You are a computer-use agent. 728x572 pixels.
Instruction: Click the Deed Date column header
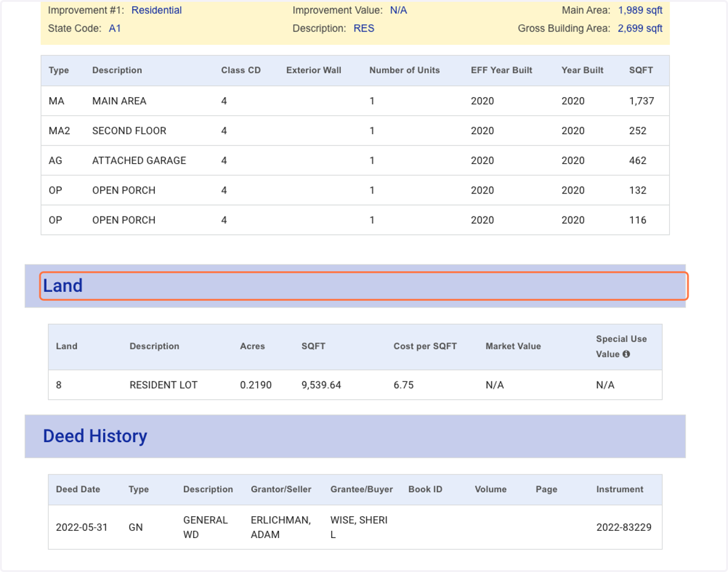click(x=78, y=490)
